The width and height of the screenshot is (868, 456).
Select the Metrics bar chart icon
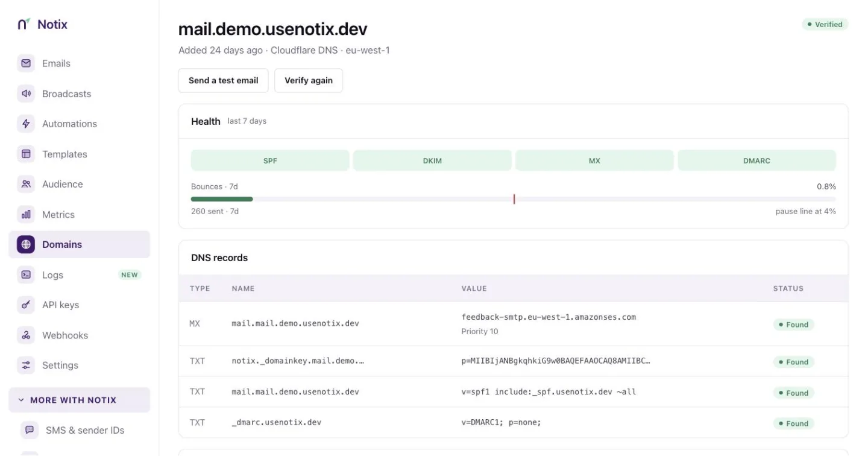(x=26, y=214)
